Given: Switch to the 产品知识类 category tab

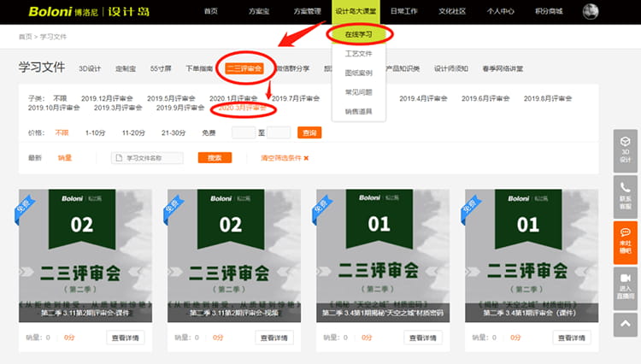Looking at the screenshot, I should point(403,68).
